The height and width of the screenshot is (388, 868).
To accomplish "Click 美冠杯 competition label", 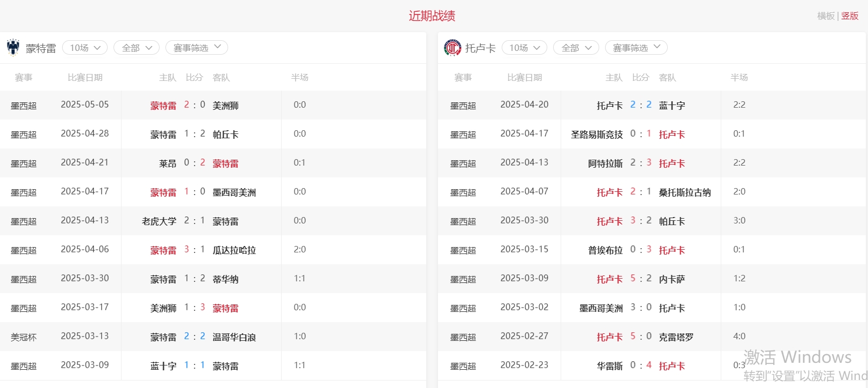I will pos(24,337).
